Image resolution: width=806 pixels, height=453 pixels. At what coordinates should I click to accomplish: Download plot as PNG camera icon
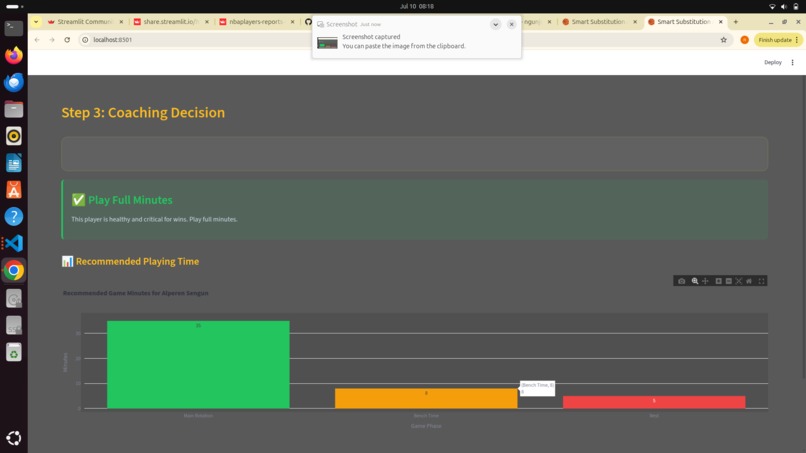click(x=682, y=281)
